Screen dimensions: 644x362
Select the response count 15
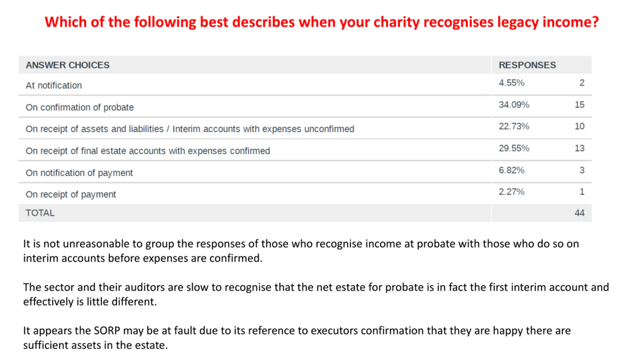pos(579,105)
